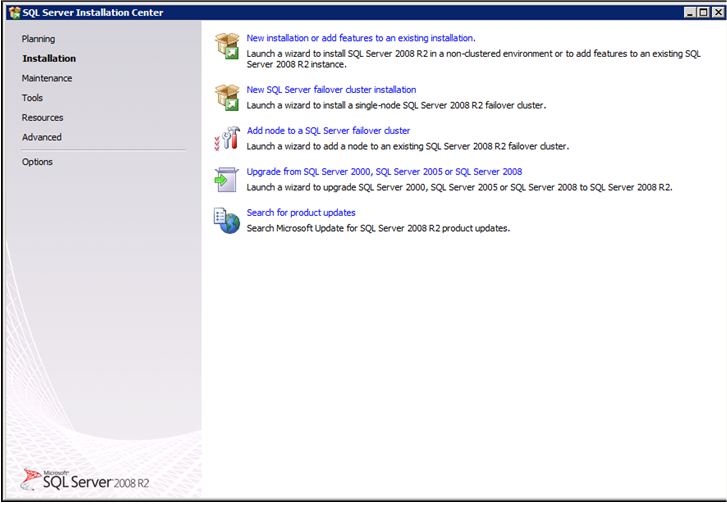Screen dimensions: 727x505
Task: Open the Planning section
Action: coord(38,39)
